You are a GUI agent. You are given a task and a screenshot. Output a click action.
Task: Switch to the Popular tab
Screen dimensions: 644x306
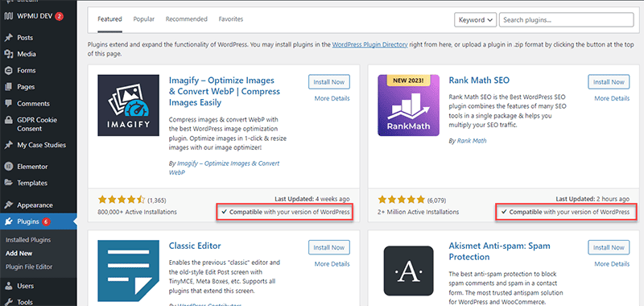point(144,19)
